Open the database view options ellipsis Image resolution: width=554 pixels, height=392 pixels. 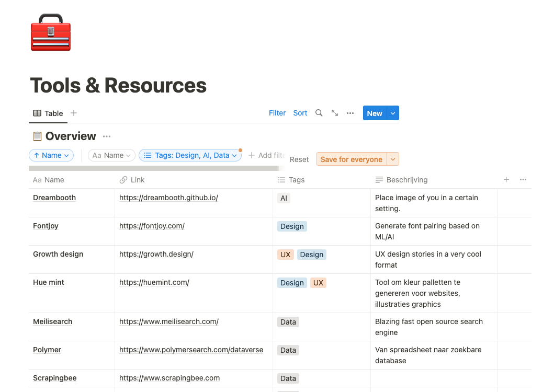350,113
